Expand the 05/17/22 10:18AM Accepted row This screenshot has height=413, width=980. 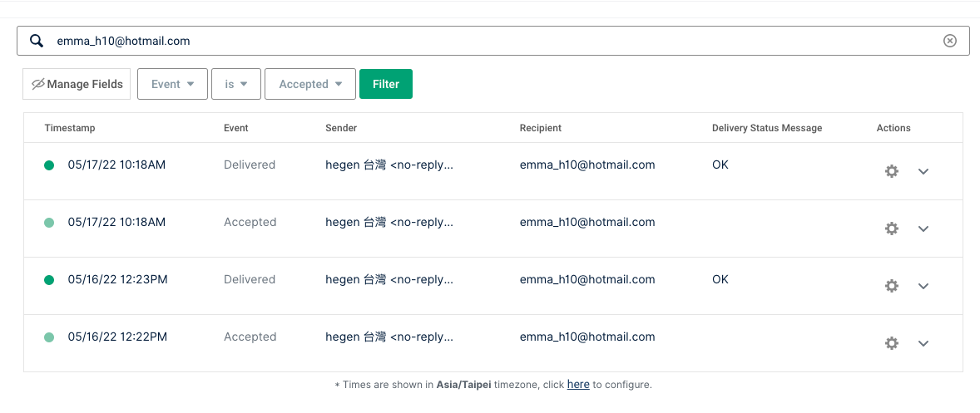pyautogui.click(x=923, y=229)
